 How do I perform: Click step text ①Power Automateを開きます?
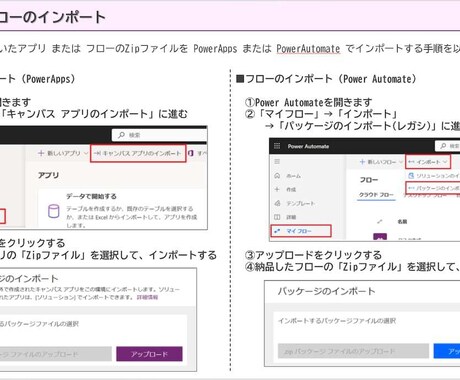point(308,102)
